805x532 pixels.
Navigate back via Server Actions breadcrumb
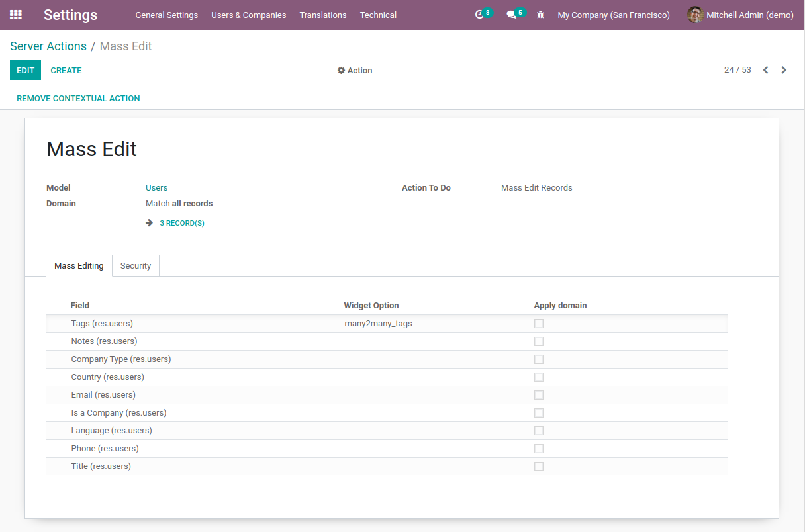(48, 46)
